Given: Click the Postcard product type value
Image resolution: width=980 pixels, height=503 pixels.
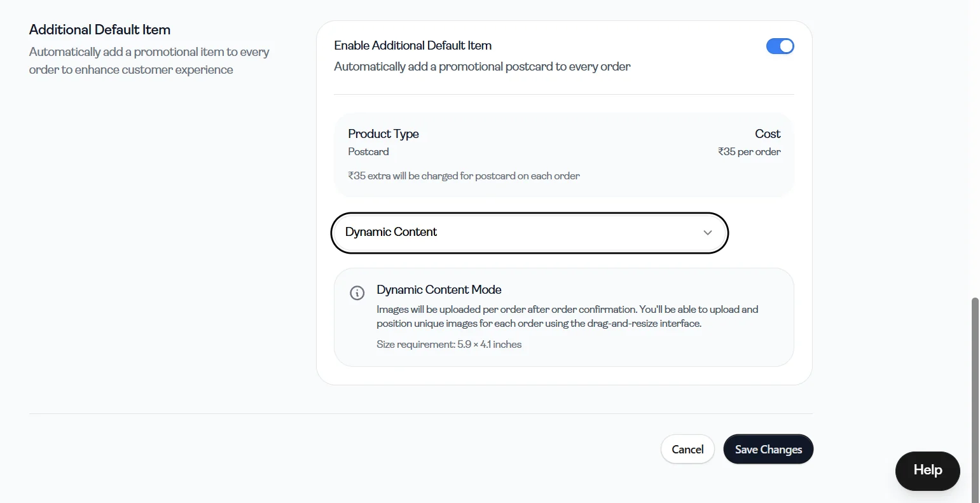Looking at the screenshot, I should pyautogui.click(x=368, y=152).
